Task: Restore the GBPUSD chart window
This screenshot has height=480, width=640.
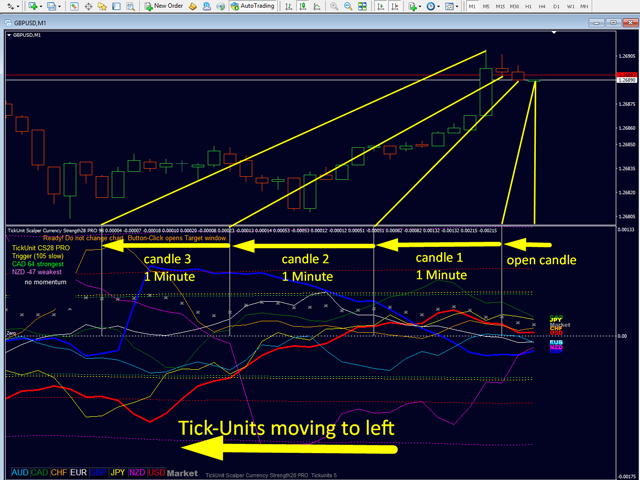Action: click(x=613, y=23)
